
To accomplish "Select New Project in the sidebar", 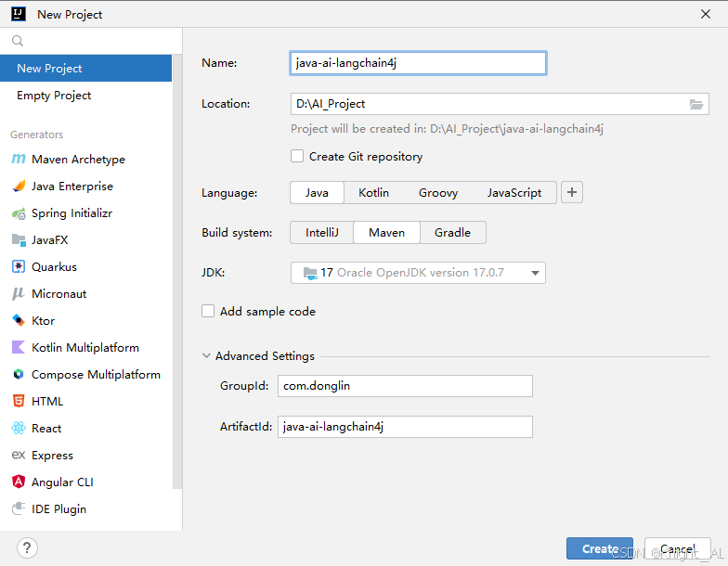I will 85,69.
